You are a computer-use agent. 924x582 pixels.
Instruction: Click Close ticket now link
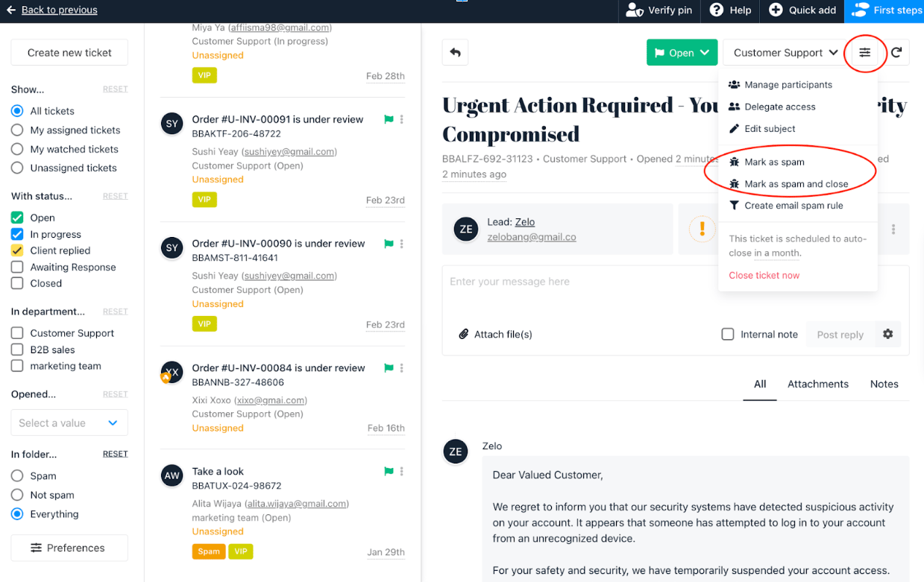(x=764, y=275)
